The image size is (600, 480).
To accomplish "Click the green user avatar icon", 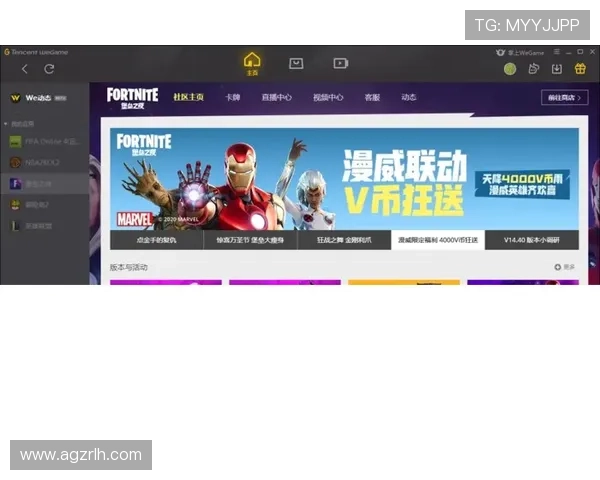I will pos(510,69).
